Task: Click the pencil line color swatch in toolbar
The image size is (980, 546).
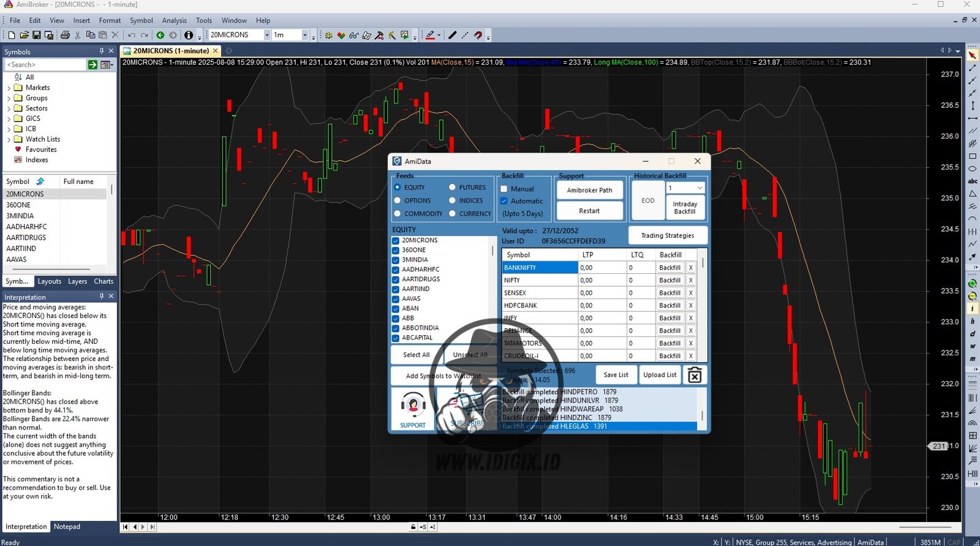Action: pos(430,35)
